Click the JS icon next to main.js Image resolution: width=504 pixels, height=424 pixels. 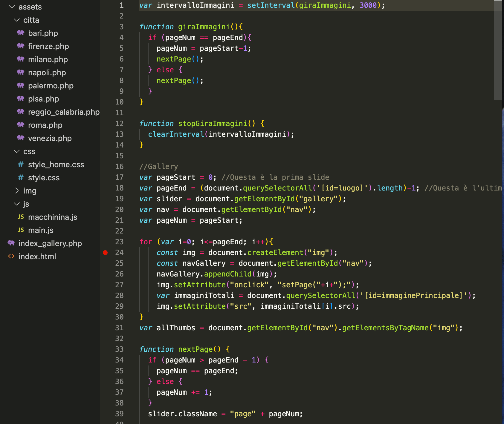pos(21,230)
